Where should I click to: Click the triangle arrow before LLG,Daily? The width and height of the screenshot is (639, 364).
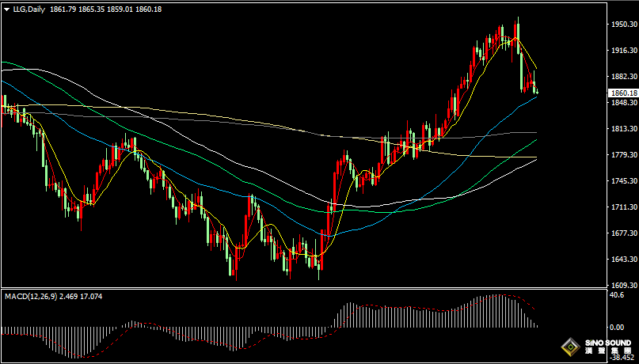click(6, 9)
